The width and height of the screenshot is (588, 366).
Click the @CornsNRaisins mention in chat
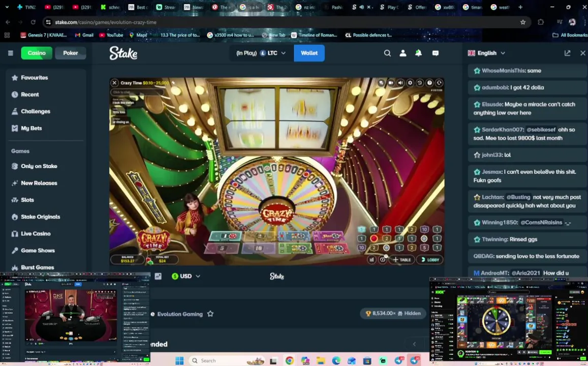[x=541, y=222]
